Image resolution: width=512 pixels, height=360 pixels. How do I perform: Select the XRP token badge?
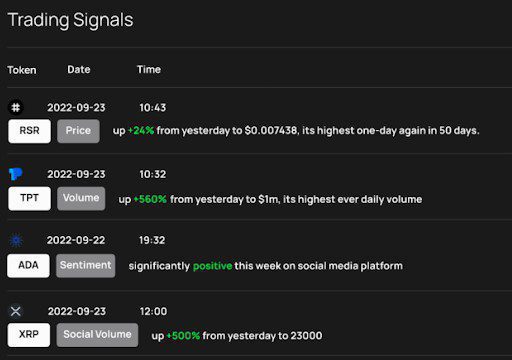point(29,335)
